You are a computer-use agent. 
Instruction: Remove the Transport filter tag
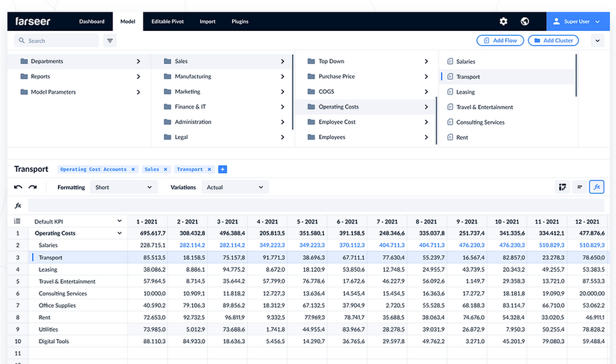coord(209,169)
